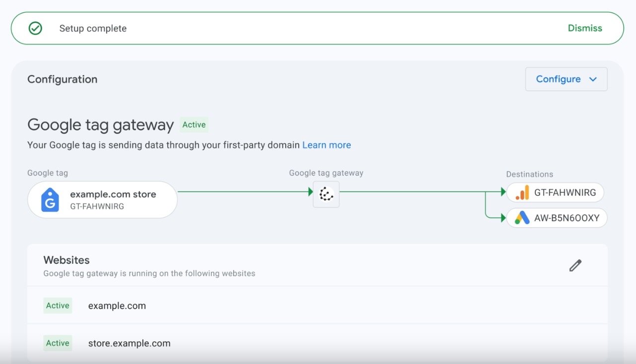Open the AW-B5N6OOXY Ads destination
The width and height of the screenshot is (636, 364).
click(x=557, y=218)
